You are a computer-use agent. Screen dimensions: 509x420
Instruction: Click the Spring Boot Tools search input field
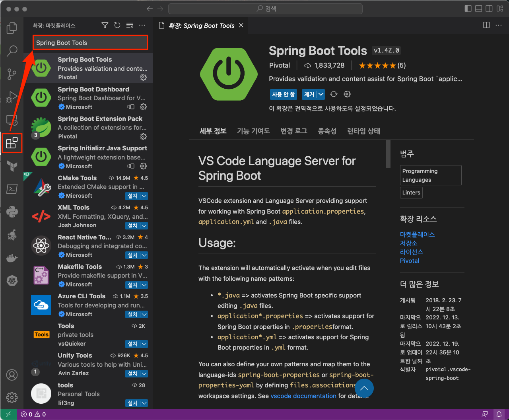click(x=90, y=42)
